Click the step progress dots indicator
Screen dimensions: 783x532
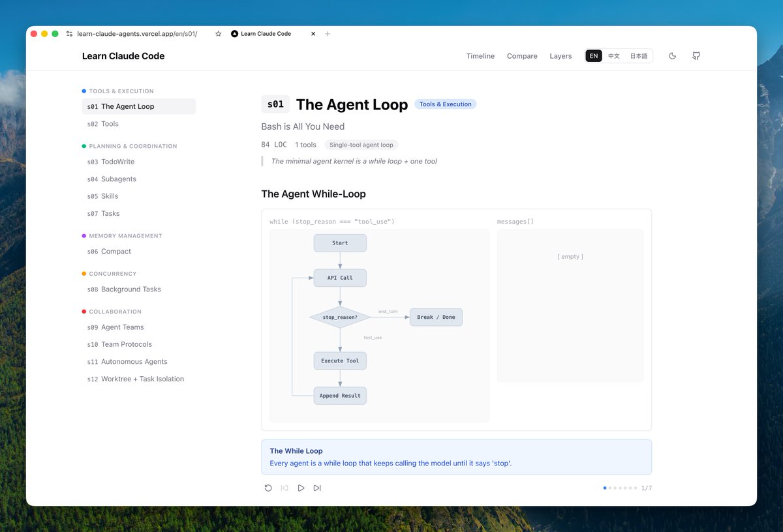tap(620, 488)
